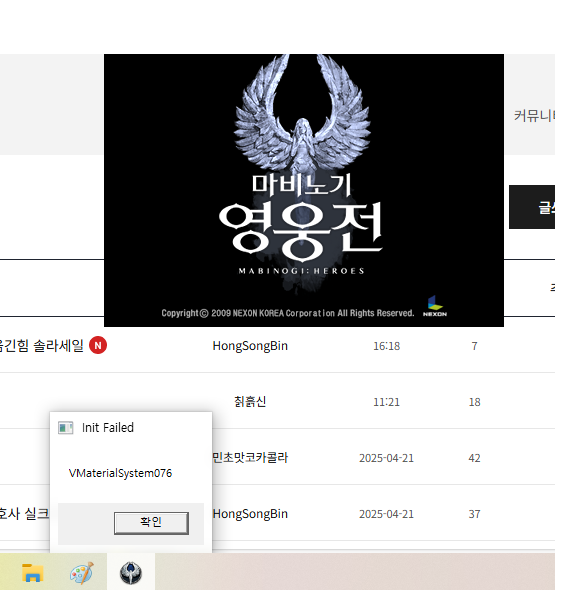This screenshot has height=594, width=564.
Task: Click the VMaterialSystem076 error message text
Action: (120, 473)
